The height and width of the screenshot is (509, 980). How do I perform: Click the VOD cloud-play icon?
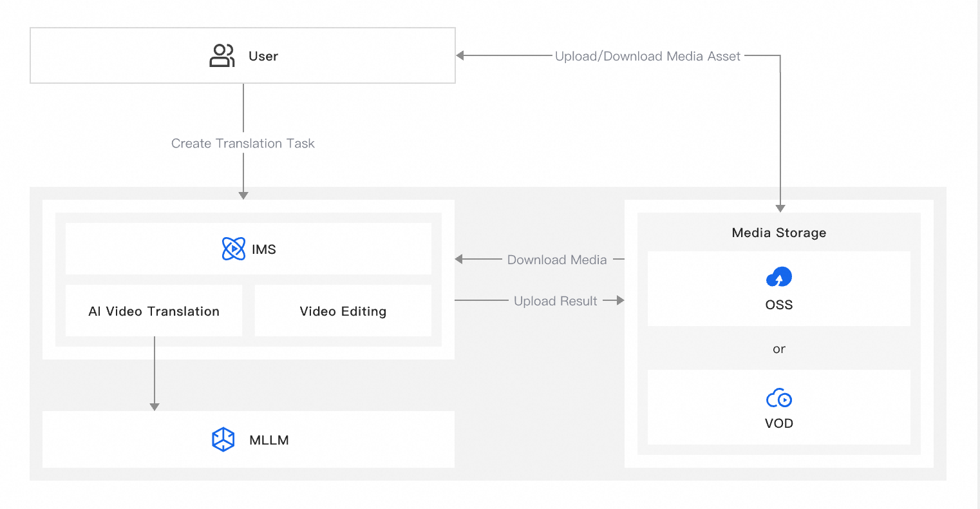point(779,398)
